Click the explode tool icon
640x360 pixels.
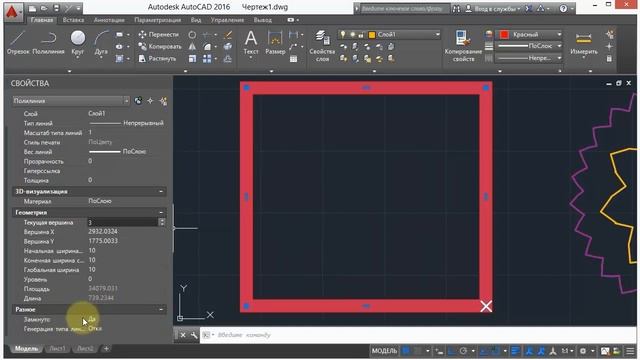[228, 47]
